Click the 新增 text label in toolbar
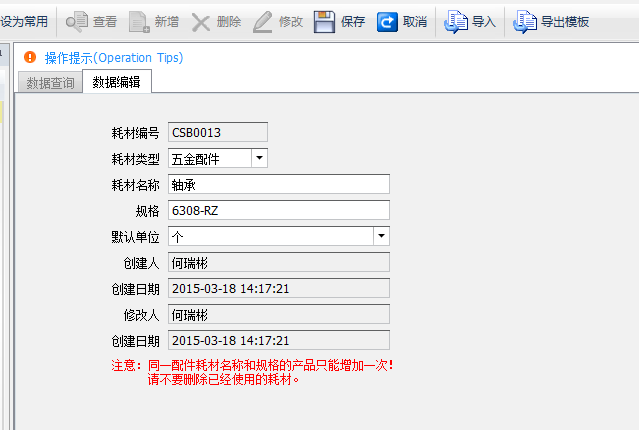 point(167,22)
